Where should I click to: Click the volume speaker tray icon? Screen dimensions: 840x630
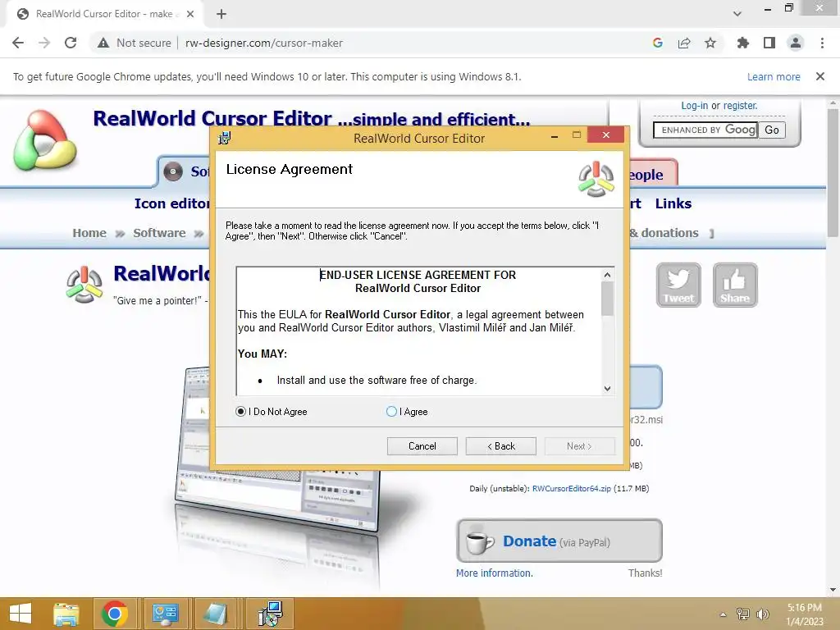tap(762, 614)
